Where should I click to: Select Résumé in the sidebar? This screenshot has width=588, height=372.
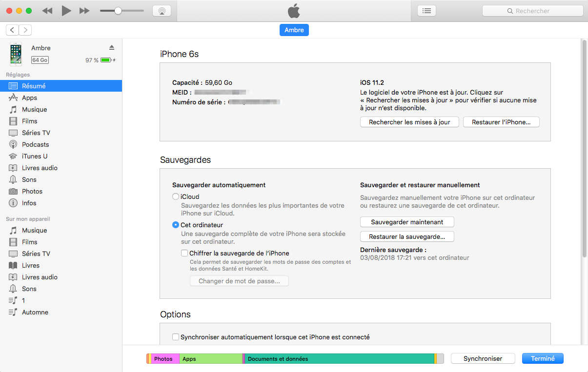(61, 86)
